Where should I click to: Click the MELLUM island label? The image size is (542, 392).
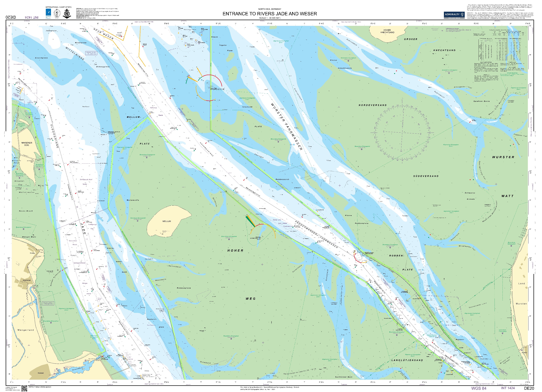pos(167,221)
